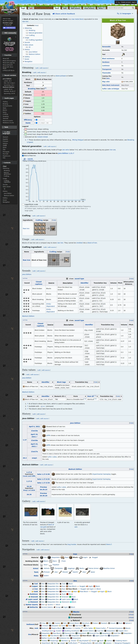Click the Stone pickaxe icon in Breaking table

(x=24, y=98)
